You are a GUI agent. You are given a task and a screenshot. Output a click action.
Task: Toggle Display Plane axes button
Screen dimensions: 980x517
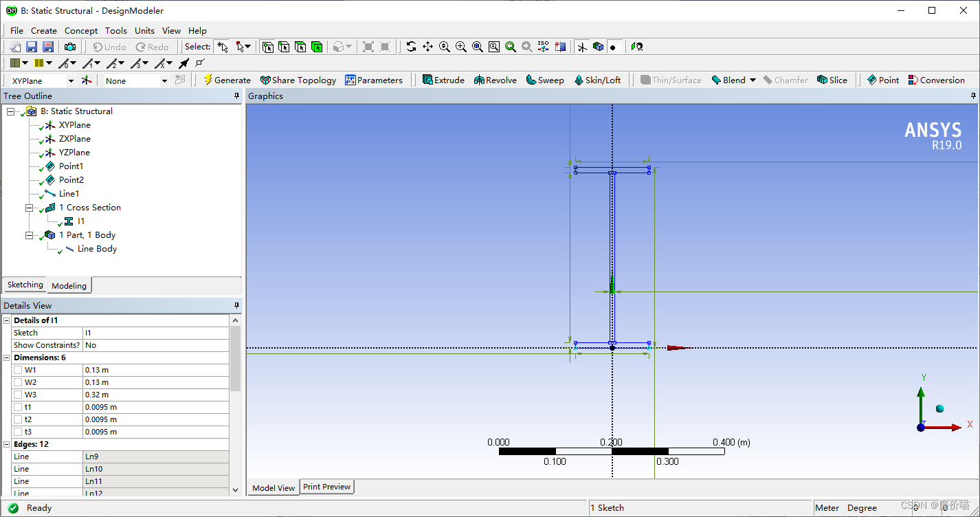tap(582, 47)
